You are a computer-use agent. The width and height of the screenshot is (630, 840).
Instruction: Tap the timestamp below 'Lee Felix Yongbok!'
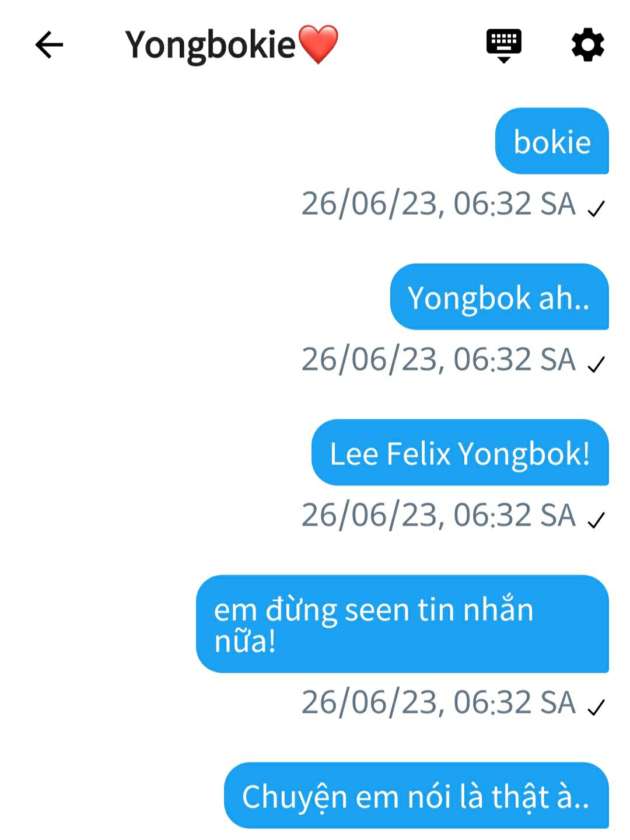439,515
